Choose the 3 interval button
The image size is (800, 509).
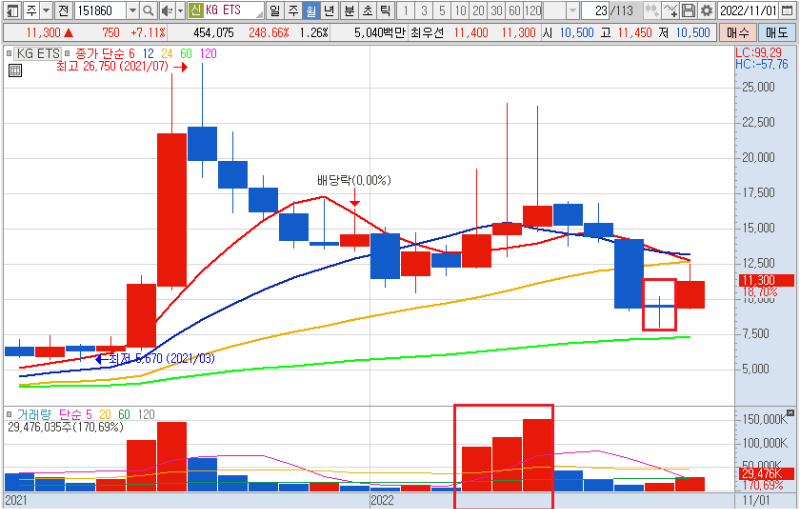pos(424,10)
